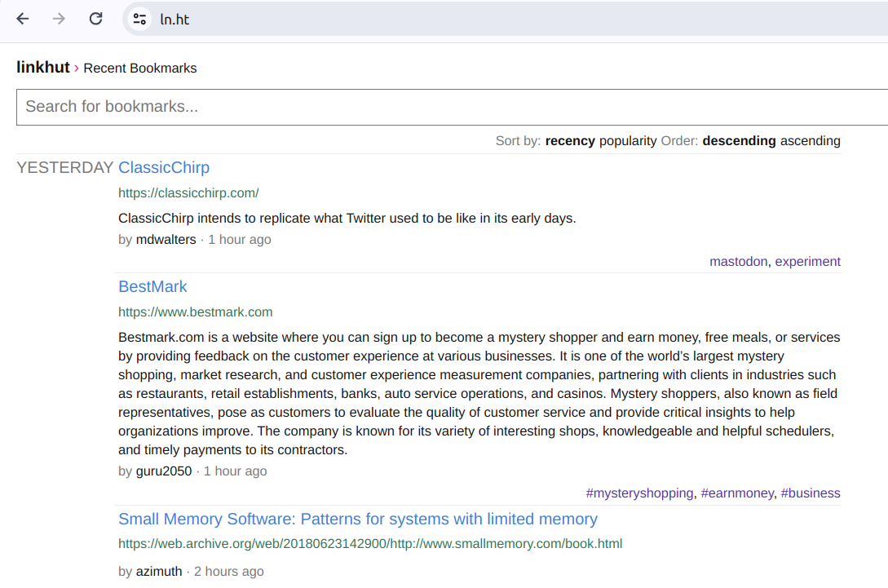This screenshot has height=588, width=888.
Task: Open site information icon beside ln.ht
Action: click(140, 20)
